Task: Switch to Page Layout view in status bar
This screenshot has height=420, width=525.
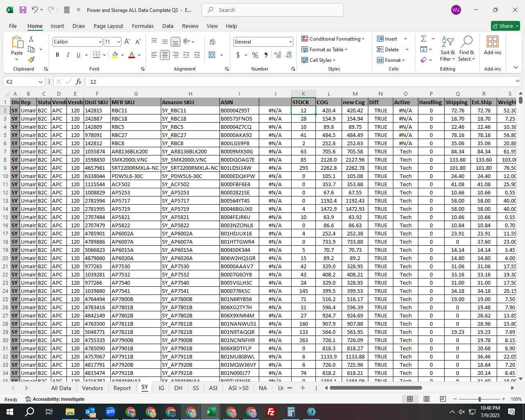Action: coord(427,399)
